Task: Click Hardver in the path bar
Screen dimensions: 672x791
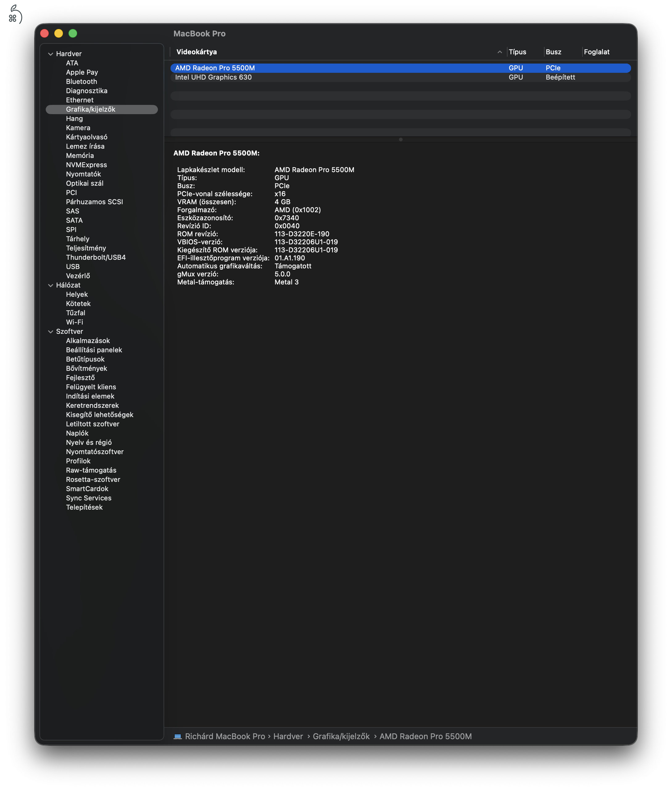Action: 288,736
